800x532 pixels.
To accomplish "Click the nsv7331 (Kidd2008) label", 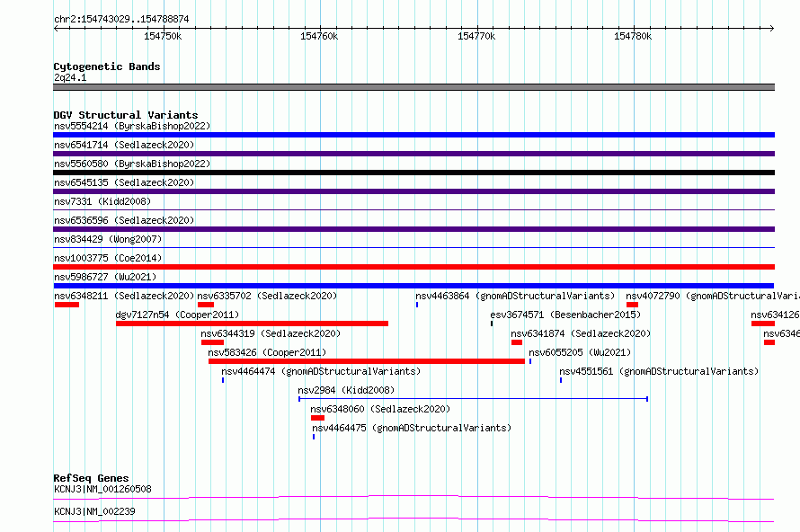I will pos(102,201).
